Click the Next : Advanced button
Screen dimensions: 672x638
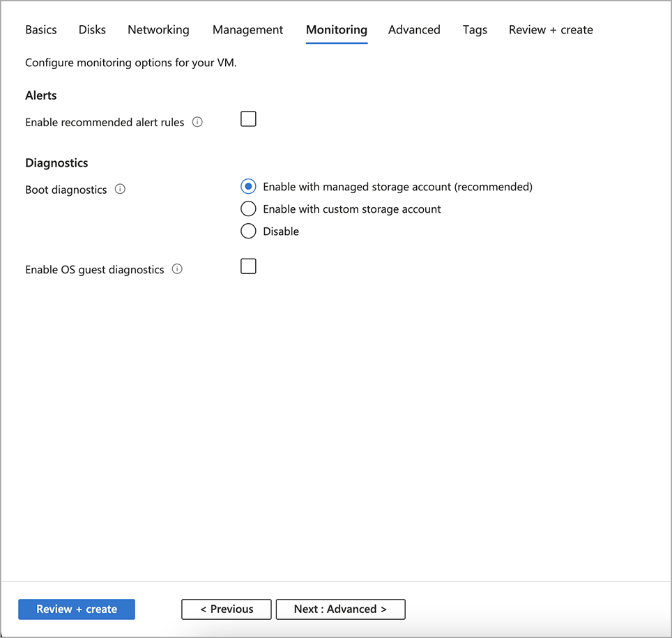click(340, 609)
